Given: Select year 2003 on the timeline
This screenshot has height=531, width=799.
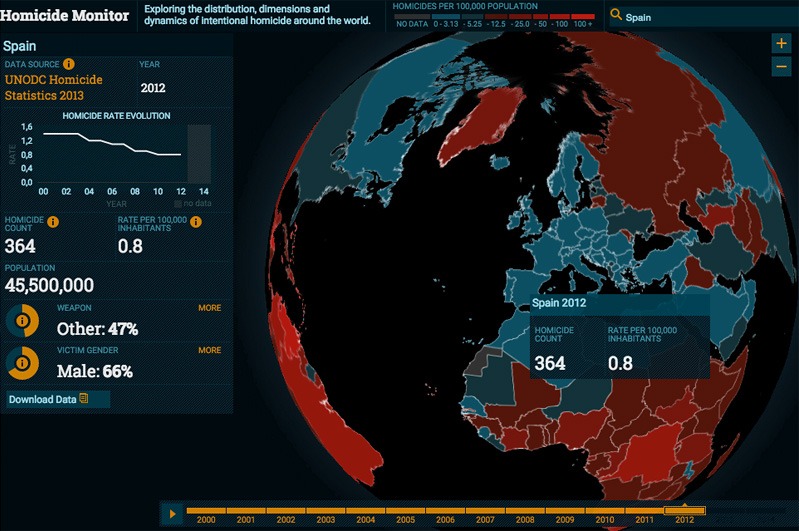Looking at the screenshot, I should pos(326,516).
